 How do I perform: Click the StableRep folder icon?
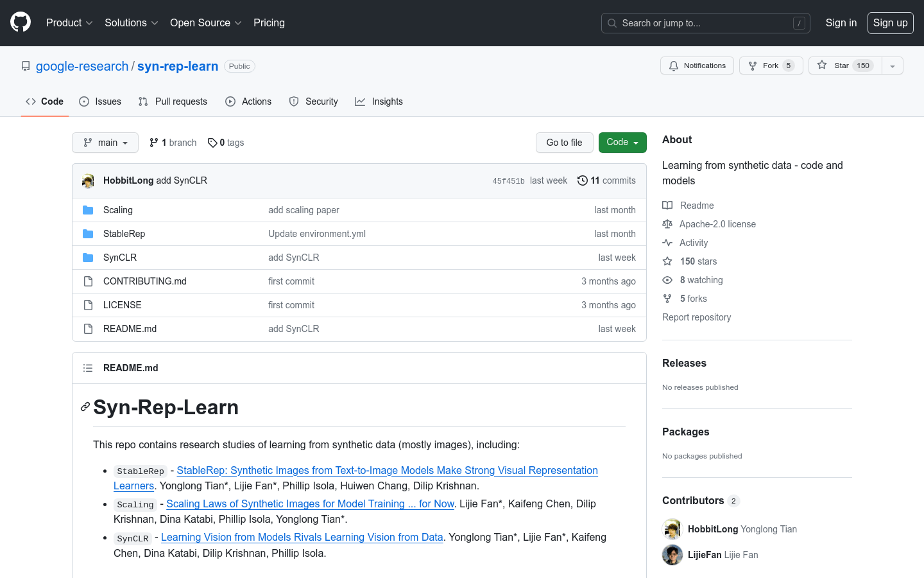[x=88, y=234]
